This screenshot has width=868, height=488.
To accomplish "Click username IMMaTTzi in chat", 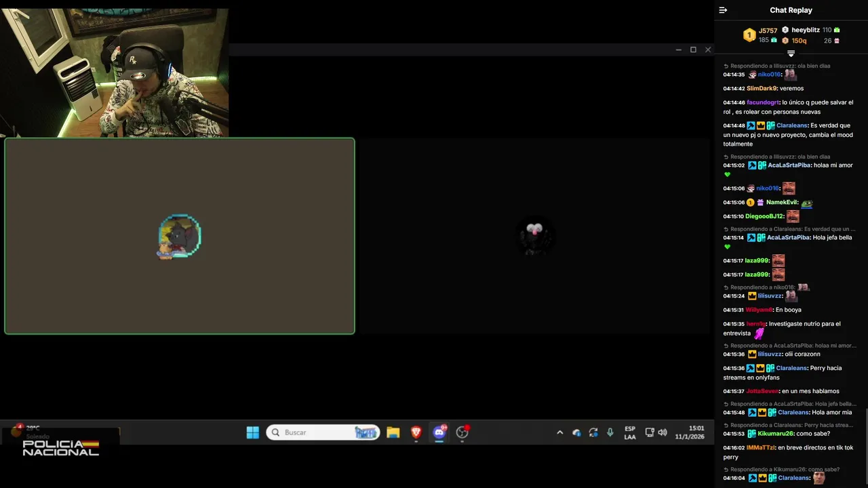I will pyautogui.click(x=760, y=448).
